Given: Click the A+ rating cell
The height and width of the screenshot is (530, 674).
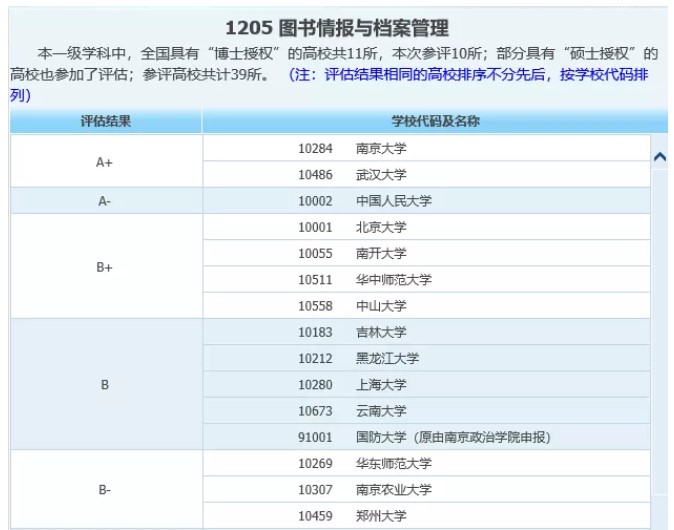Looking at the screenshot, I should point(104,161).
